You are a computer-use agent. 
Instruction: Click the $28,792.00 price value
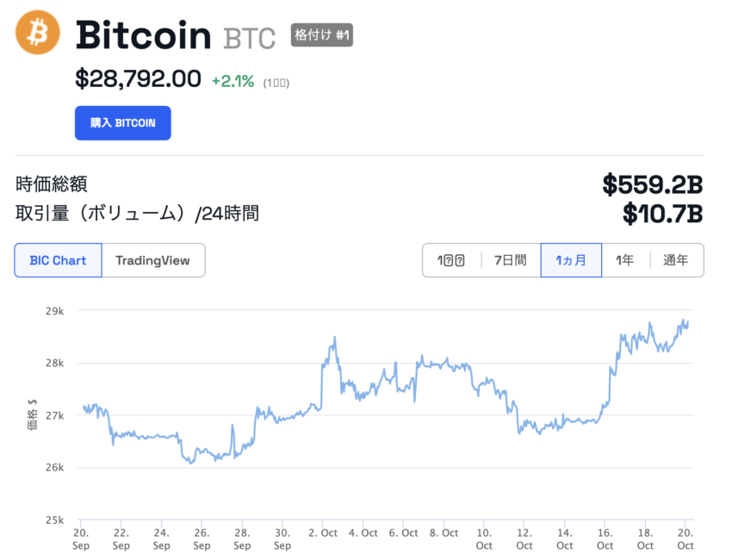[138, 78]
